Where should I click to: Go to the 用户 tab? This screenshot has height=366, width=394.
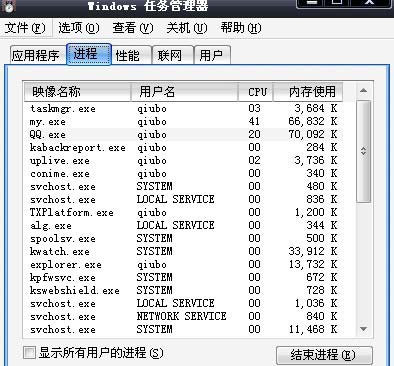tap(212, 55)
